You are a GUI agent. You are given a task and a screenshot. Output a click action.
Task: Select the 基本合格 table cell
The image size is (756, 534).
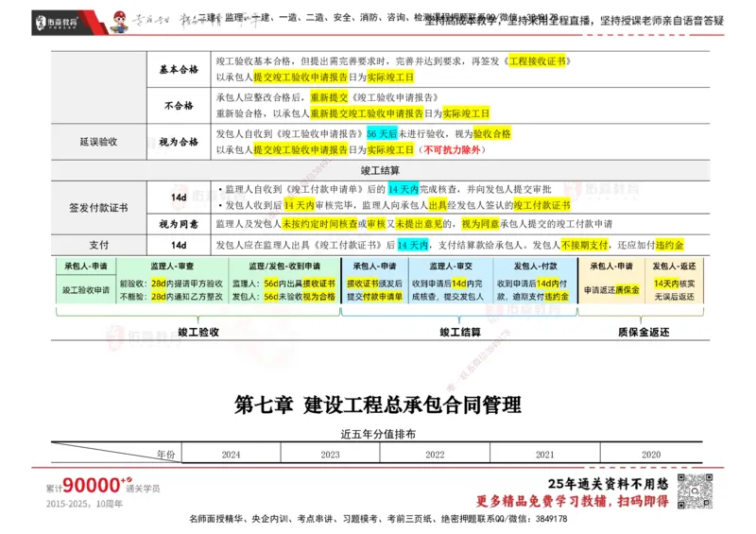179,69
